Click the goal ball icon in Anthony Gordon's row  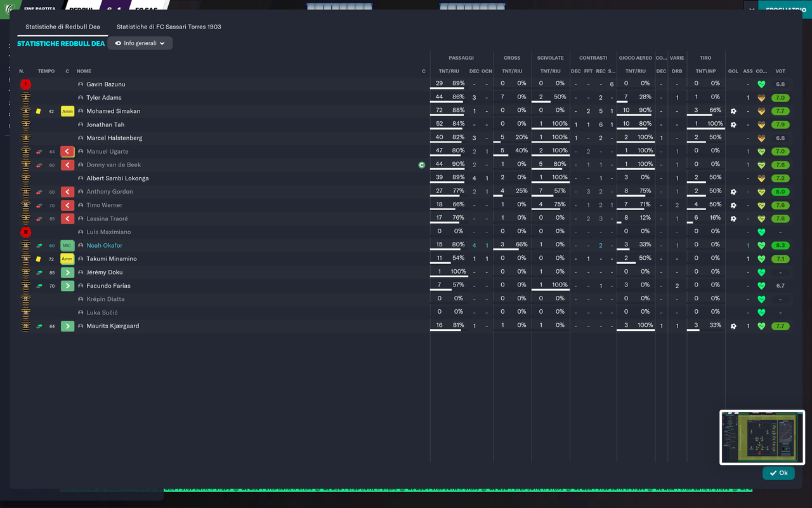733,192
